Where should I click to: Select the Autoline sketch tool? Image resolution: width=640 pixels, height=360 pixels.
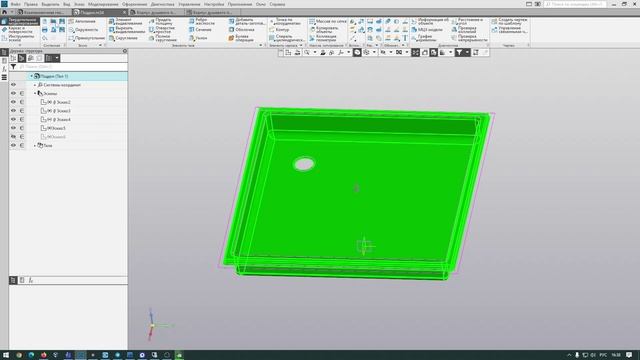click(82, 21)
